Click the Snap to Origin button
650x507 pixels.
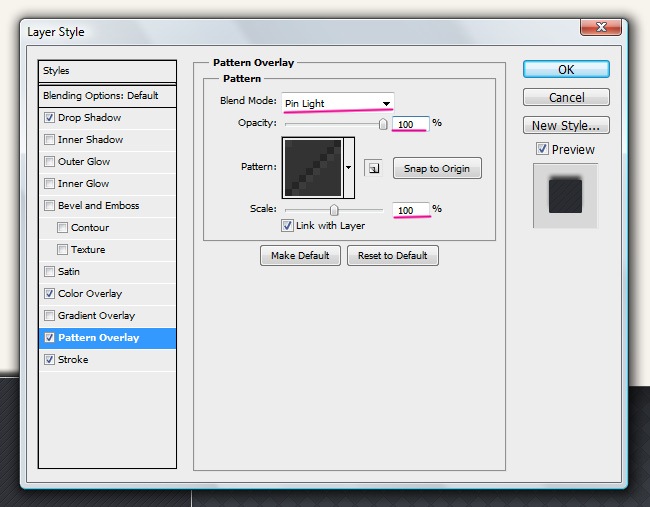[x=436, y=168]
